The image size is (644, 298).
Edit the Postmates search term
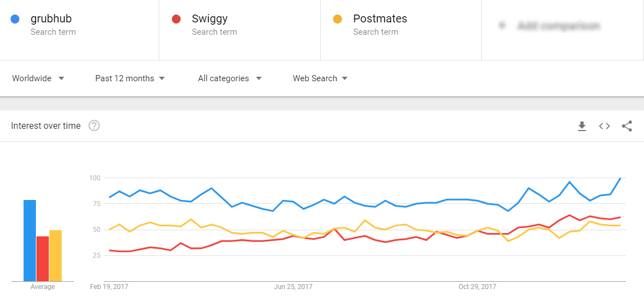(x=380, y=19)
